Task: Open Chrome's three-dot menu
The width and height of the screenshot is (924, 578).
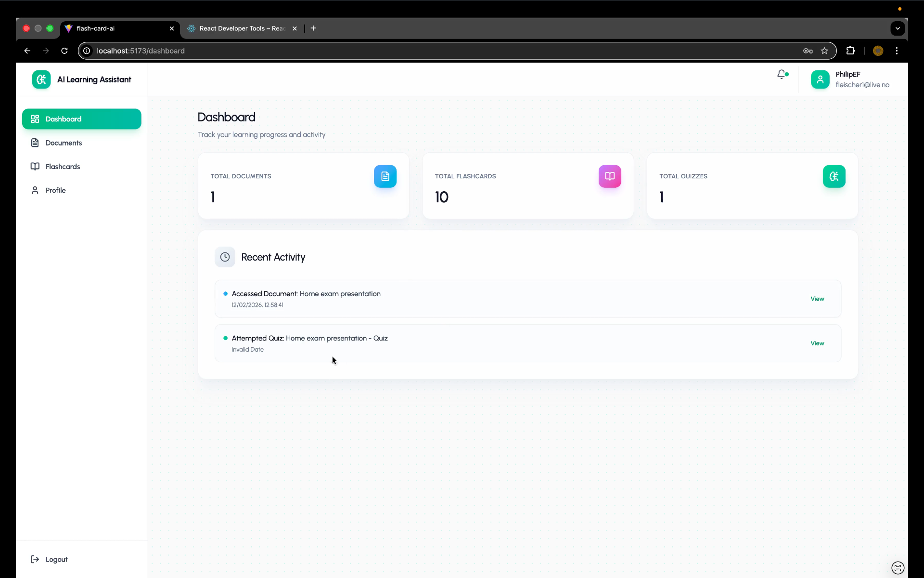Action: [x=897, y=51]
